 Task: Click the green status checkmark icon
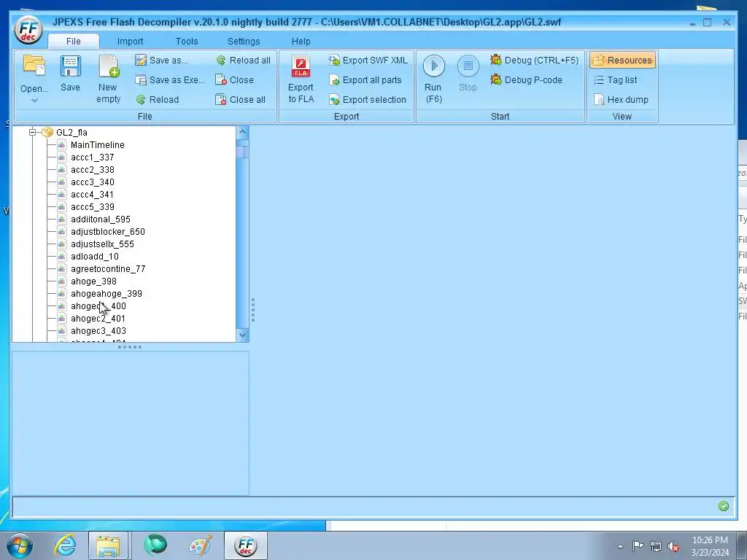point(723,506)
